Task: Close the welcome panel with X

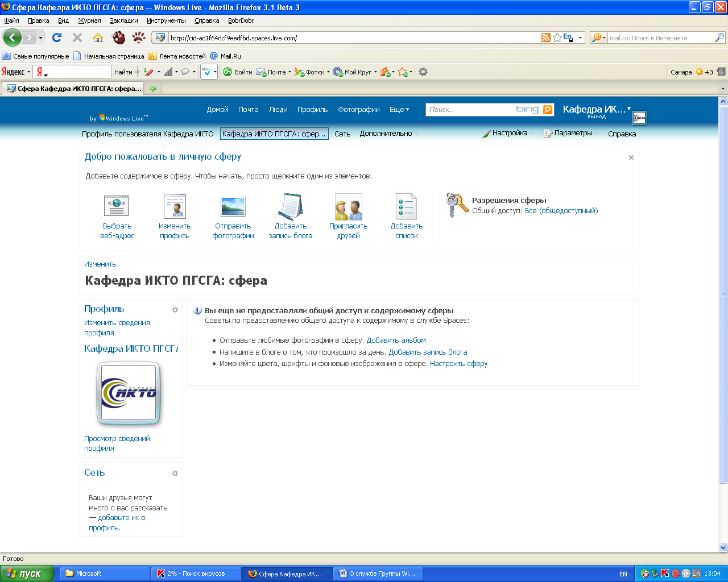Action: (631, 157)
